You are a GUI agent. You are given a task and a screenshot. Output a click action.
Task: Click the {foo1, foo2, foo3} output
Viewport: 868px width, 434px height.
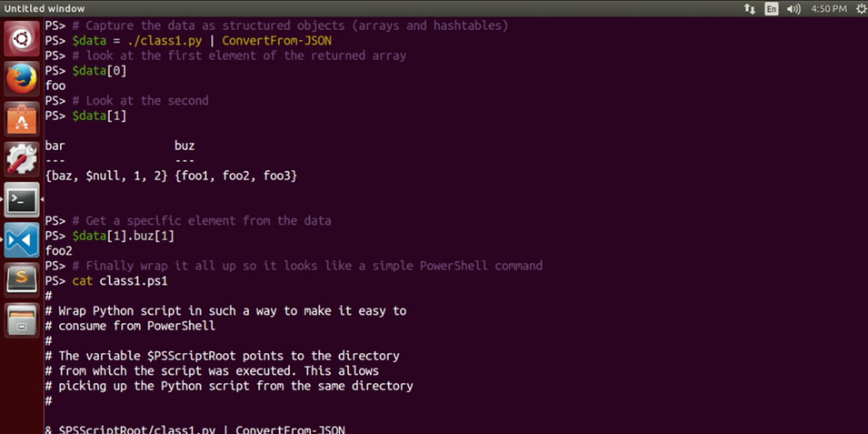(235, 176)
